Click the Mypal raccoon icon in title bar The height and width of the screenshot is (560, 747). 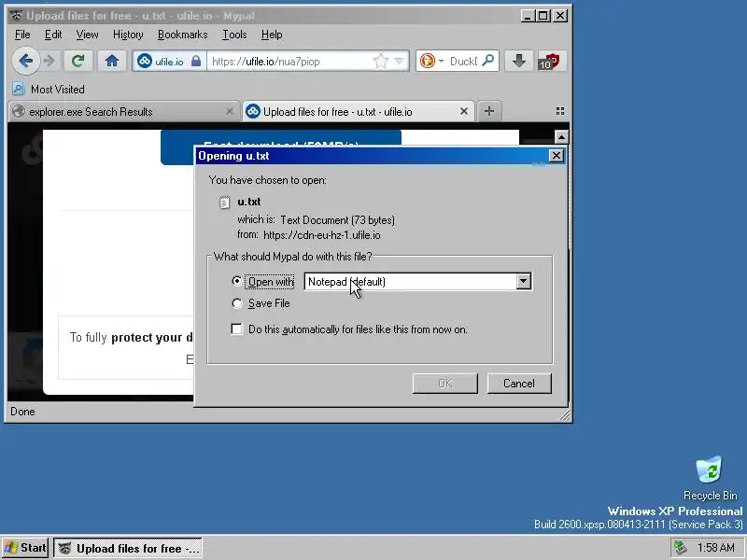[16, 16]
